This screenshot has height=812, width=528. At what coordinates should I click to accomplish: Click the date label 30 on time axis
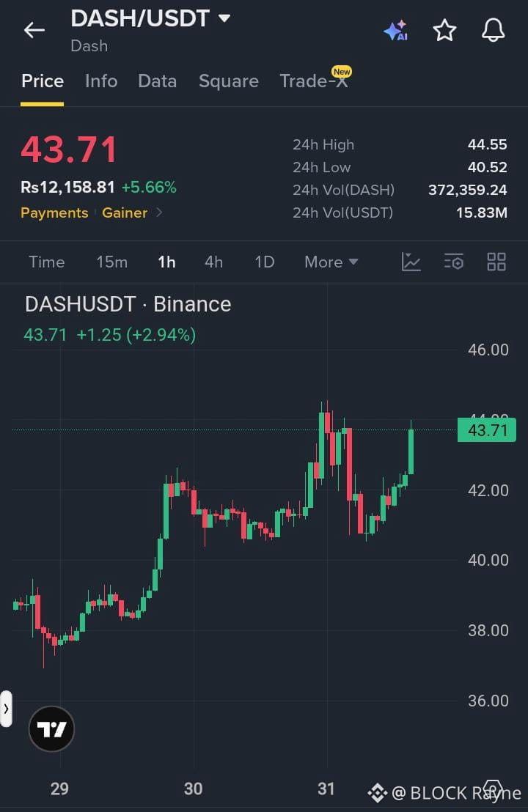194,789
